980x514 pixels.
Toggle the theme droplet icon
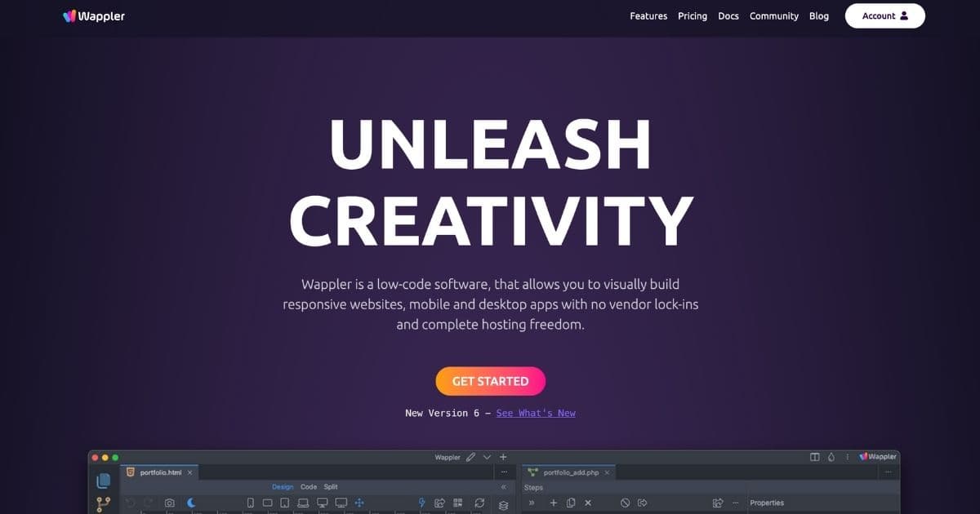point(831,457)
